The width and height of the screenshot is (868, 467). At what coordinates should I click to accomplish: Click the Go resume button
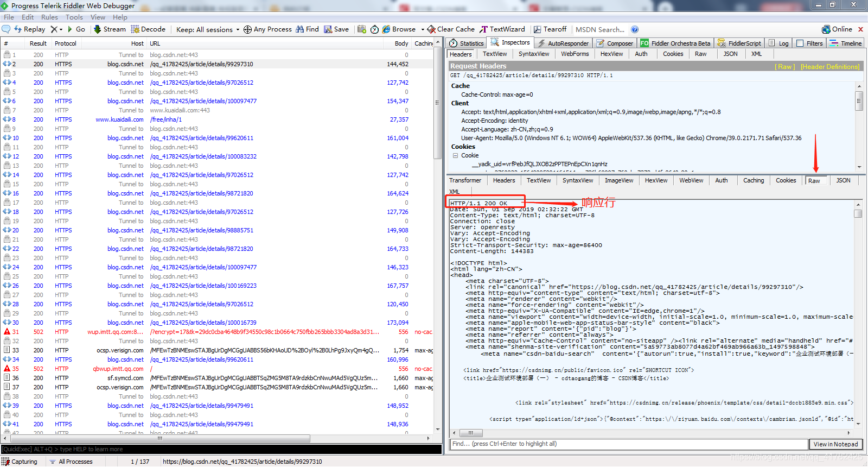click(x=76, y=29)
